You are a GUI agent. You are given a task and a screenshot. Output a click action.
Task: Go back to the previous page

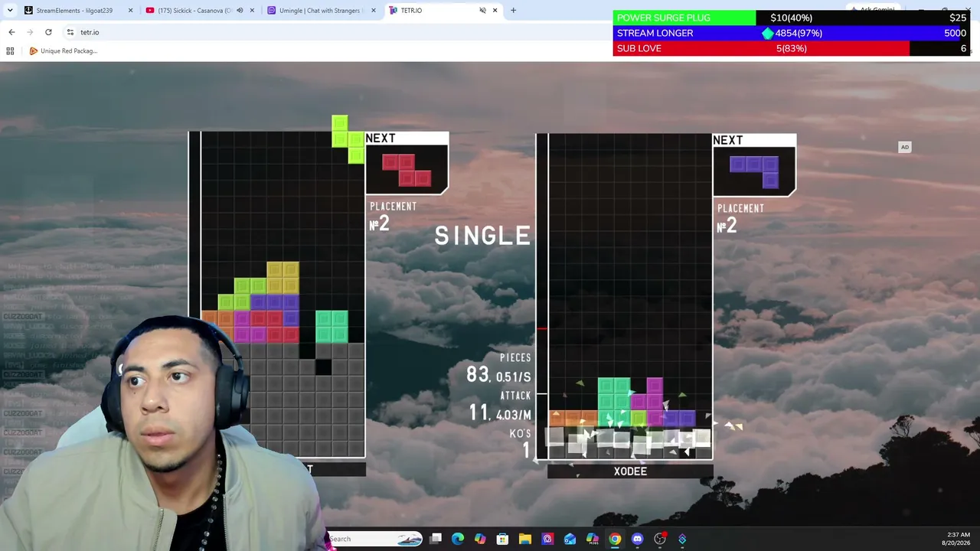click(11, 32)
